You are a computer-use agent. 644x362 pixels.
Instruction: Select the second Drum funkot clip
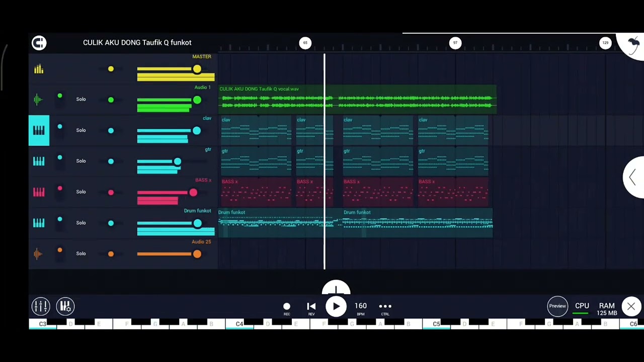click(x=418, y=223)
